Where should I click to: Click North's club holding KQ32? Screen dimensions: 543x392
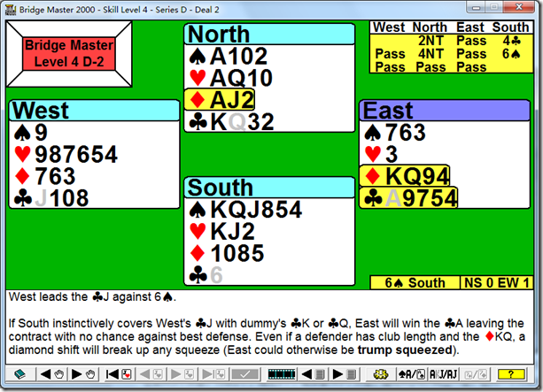coord(232,122)
